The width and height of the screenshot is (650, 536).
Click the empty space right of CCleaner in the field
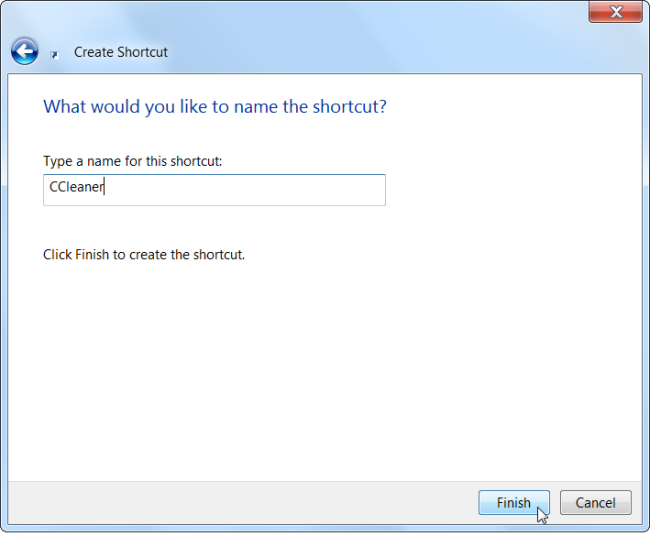coord(250,190)
